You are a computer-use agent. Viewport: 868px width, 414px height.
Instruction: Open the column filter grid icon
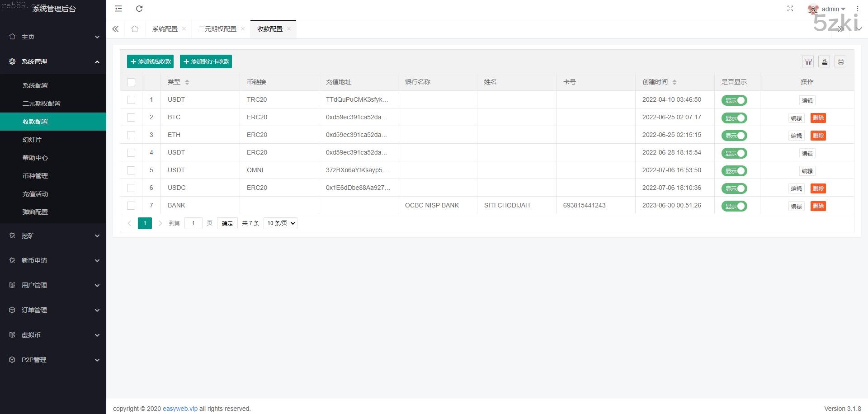[808, 62]
